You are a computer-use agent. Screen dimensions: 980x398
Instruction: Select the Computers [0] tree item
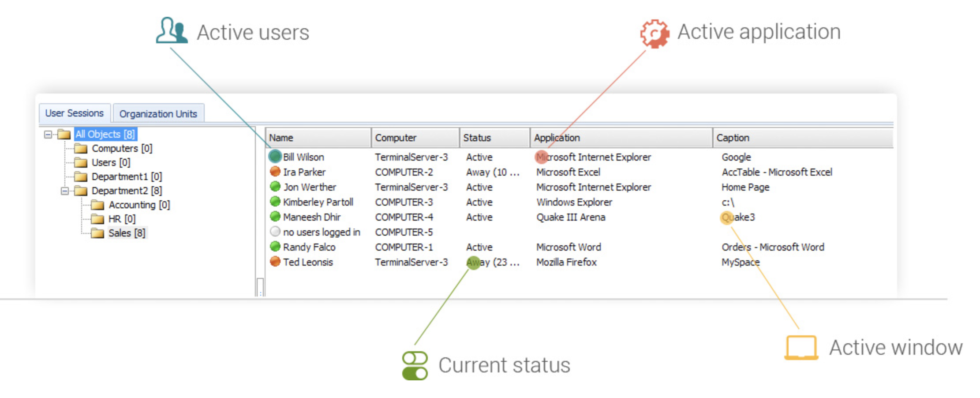pyautogui.click(x=122, y=148)
